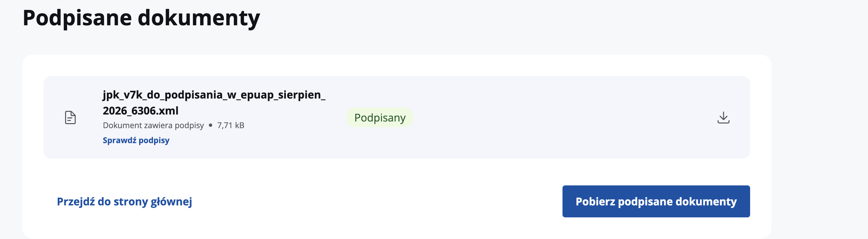Click Pobierz podpisane dokumenty button

[656, 201]
